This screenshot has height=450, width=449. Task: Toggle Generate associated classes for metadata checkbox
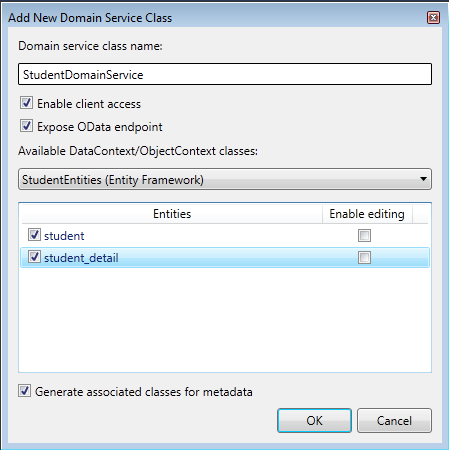pos(24,391)
